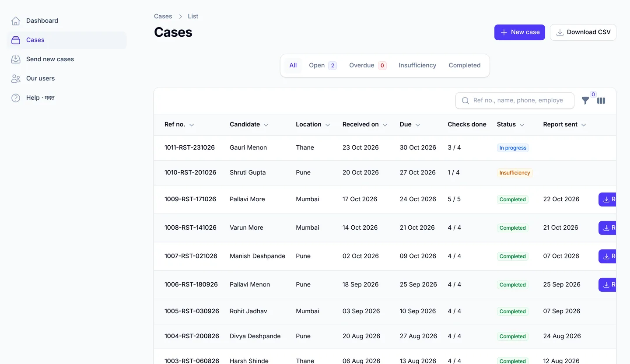Click candidate name Rohit Jadhav
Viewport: 630px width, 364px height.
[248, 311]
